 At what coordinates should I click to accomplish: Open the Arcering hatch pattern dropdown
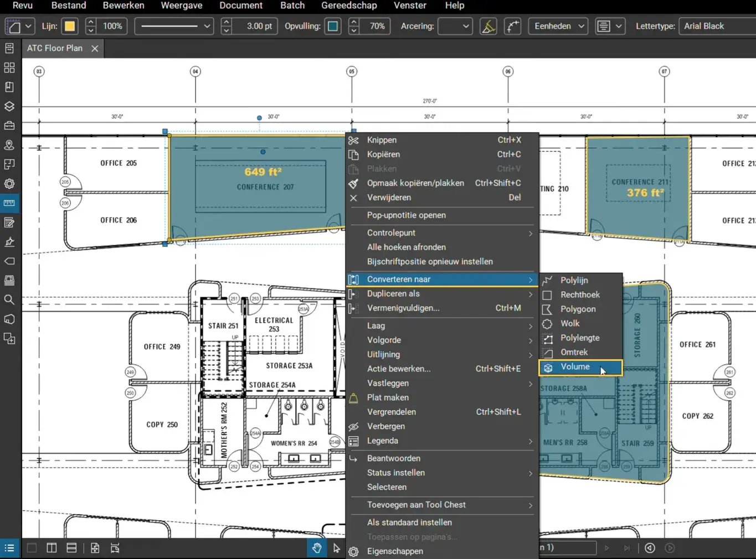point(455,26)
